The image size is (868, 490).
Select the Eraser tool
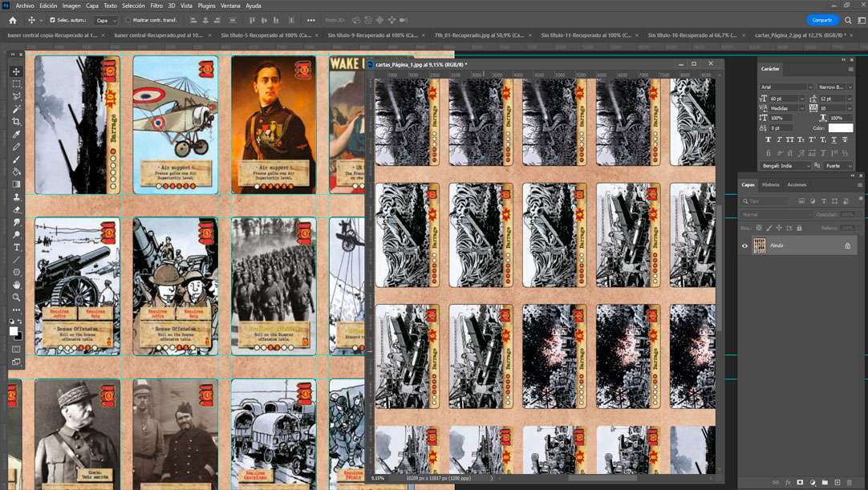pos(16,209)
